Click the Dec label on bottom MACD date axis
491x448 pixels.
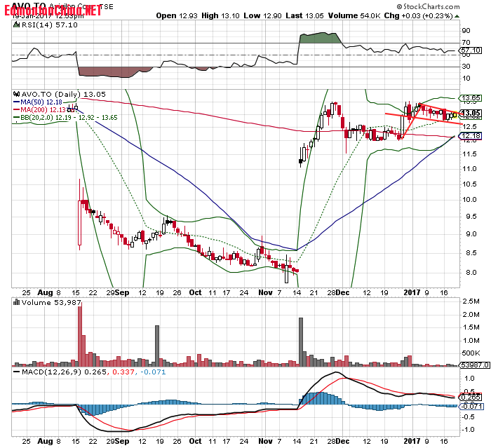click(343, 441)
